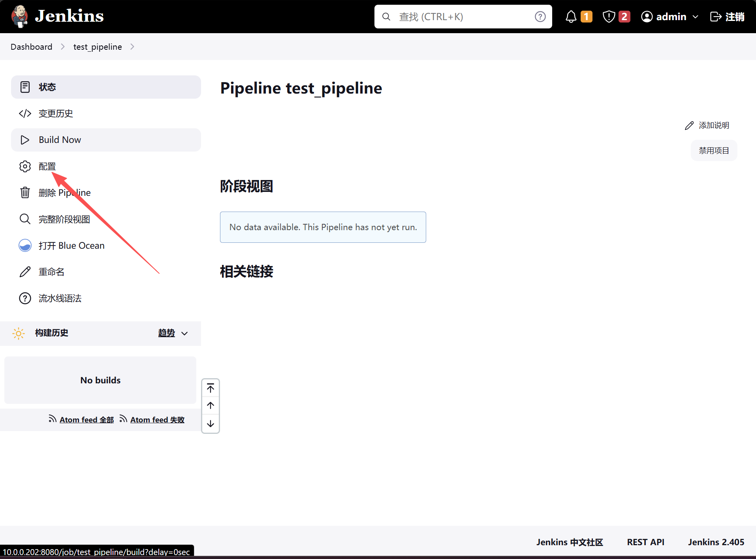
Task: Click the orange notification count badge
Action: (586, 17)
